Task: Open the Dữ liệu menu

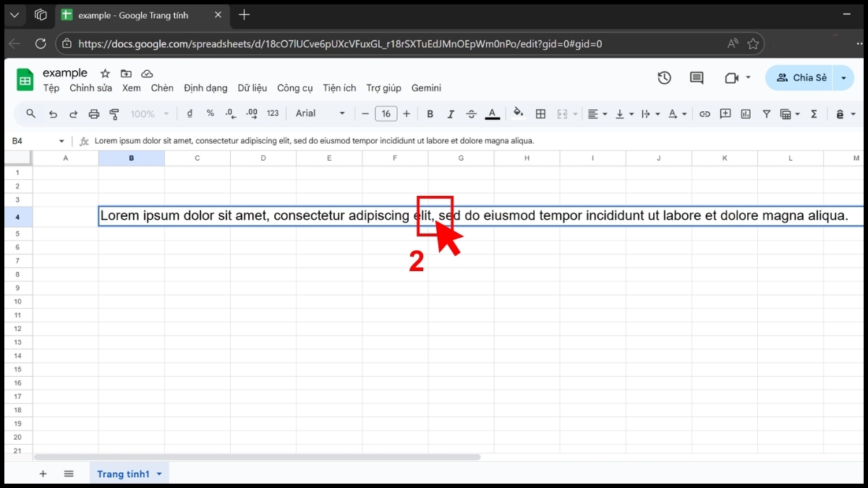Action: click(252, 87)
